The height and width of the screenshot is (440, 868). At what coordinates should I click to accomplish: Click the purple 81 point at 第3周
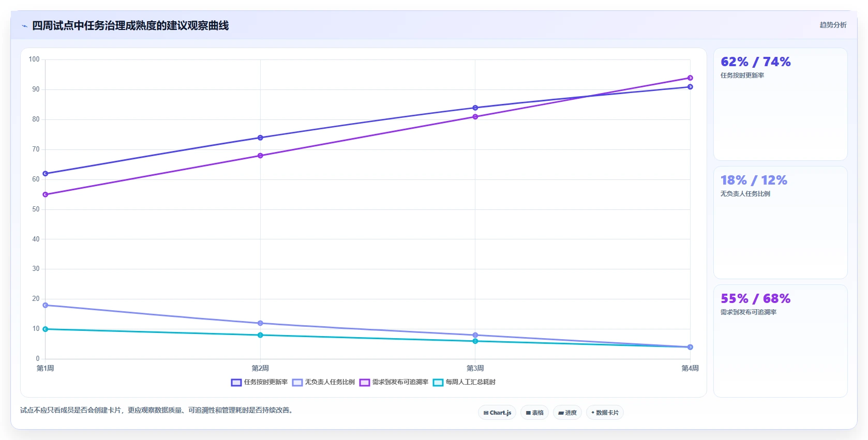(475, 117)
